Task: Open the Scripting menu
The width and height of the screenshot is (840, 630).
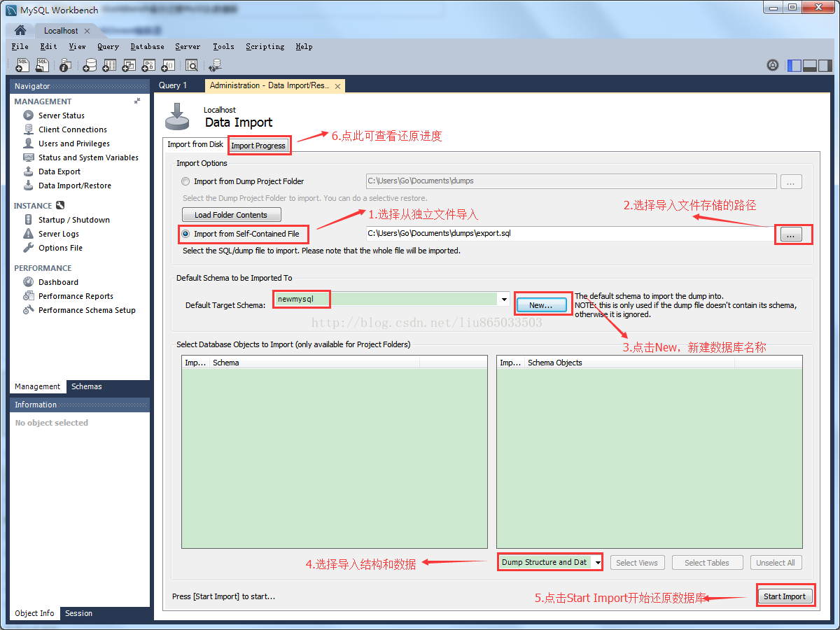Action: [265, 46]
